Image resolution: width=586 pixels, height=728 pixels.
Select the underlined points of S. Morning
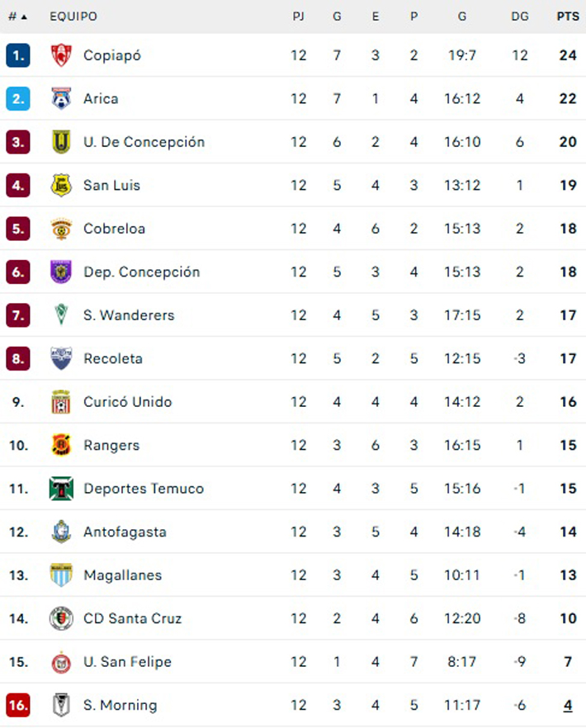point(568,705)
